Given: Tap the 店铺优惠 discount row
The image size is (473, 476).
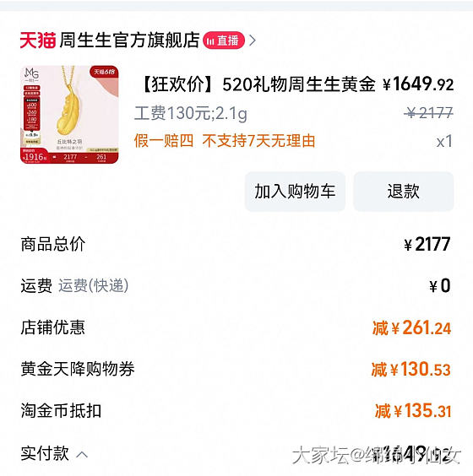Looking at the screenshot, I should click(236, 327).
